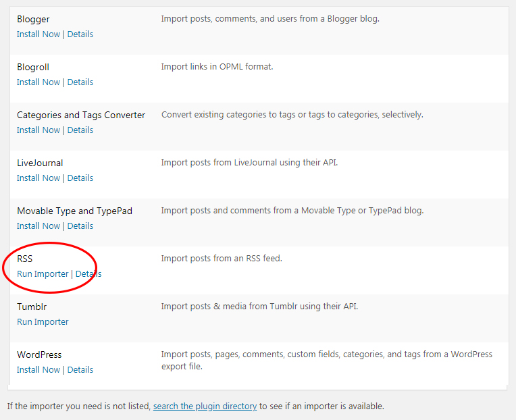View Details for Categories and Tags Converter
This screenshot has width=516, height=420.
[80, 130]
